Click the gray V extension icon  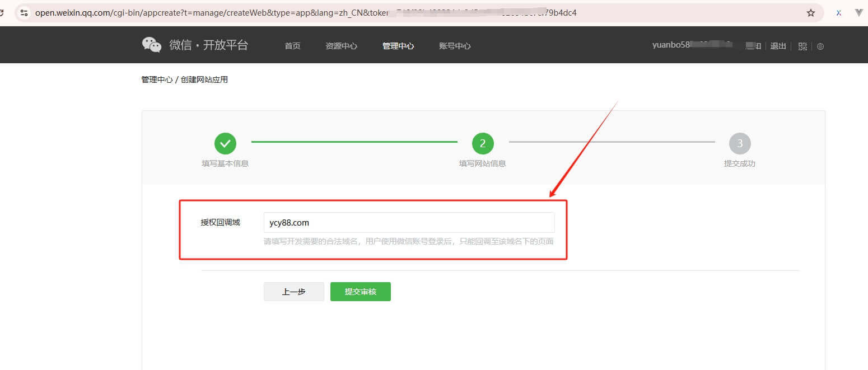[858, 13]
